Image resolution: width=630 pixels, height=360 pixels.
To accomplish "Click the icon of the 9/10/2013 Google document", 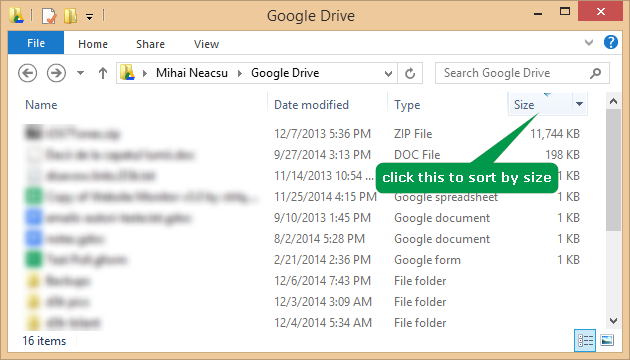I will [x=34, y=217].
